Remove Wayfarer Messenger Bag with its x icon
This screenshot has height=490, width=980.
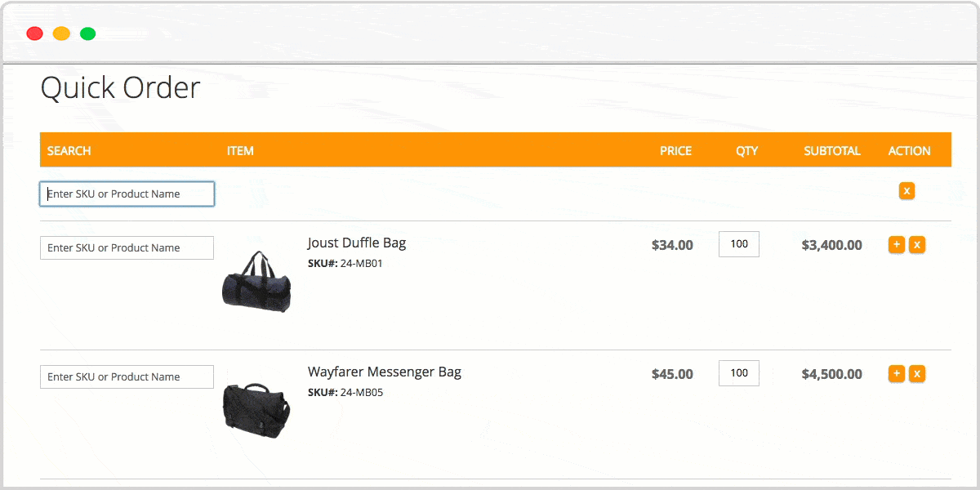pos(917,374)
